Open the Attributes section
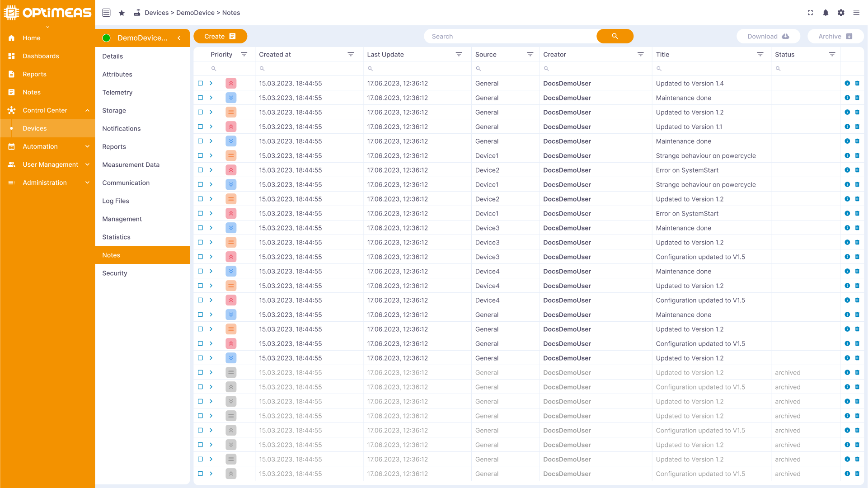Screen dimensions: 868x488 coord(142,74)
